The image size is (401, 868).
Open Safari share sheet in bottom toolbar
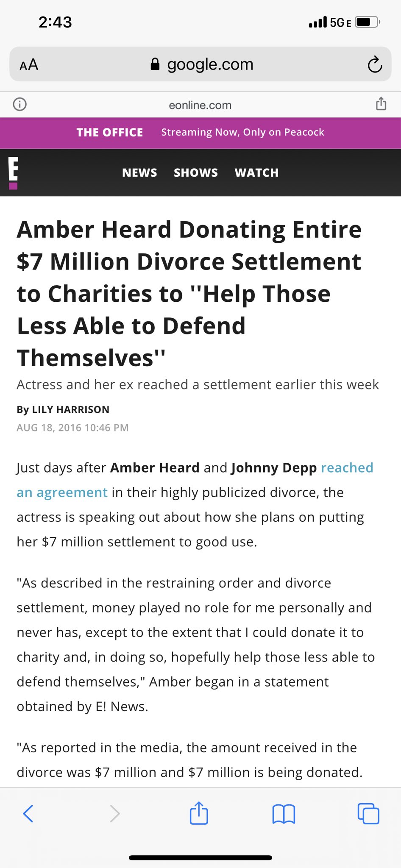199,812
